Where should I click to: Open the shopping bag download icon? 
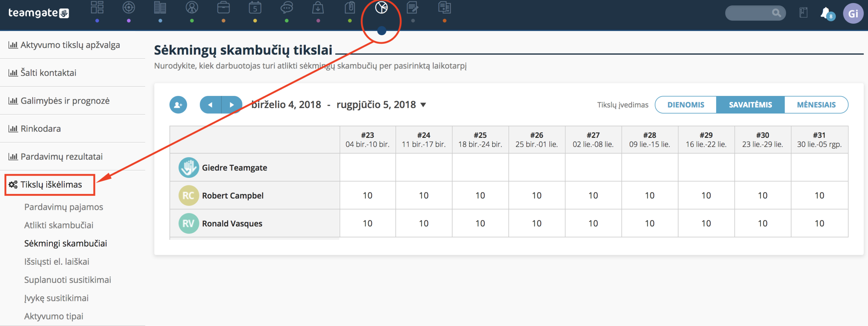(318, 7)
